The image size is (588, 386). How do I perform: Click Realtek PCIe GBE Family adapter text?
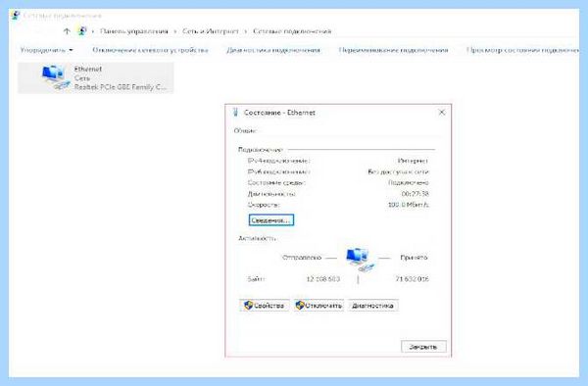point(120,87)
